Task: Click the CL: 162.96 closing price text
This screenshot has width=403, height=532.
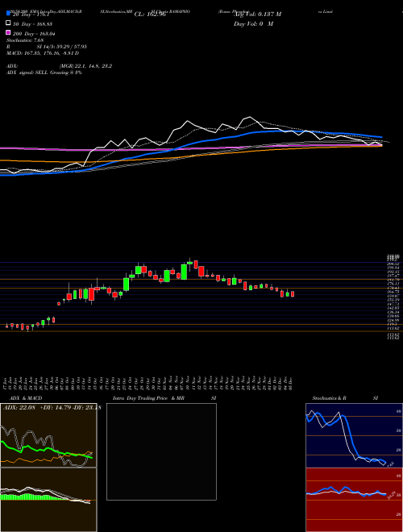Action: [x=150, y=15]
